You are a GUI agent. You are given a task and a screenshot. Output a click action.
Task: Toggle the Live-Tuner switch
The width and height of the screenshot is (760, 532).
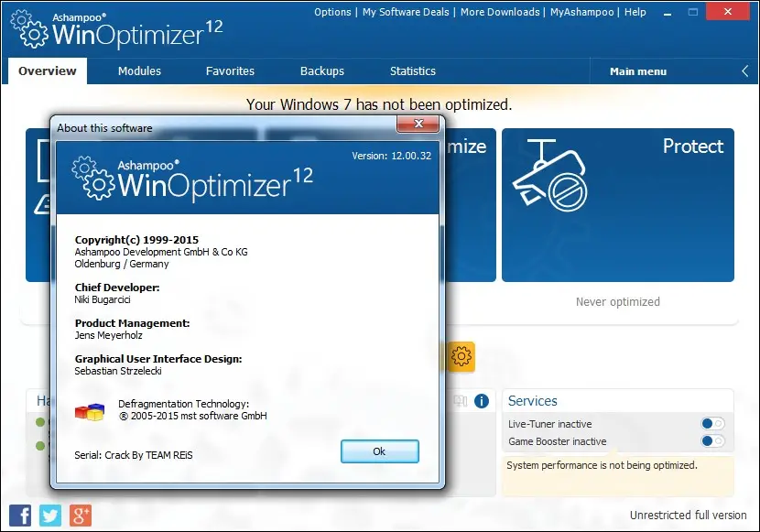[x=712, y=424]
